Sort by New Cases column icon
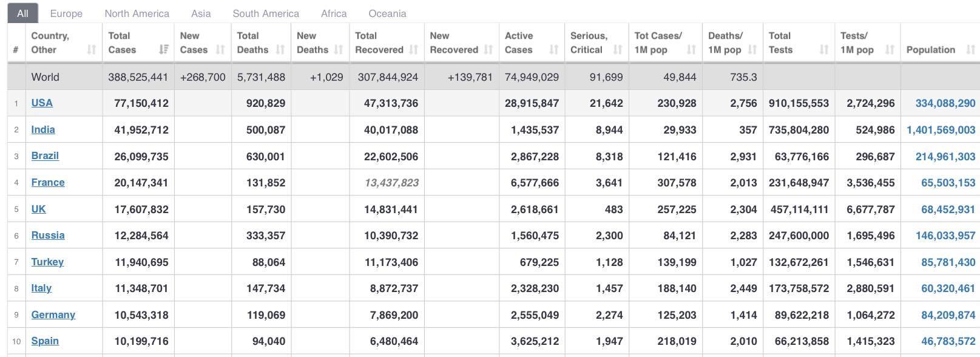This screenshot has height=357, width=980. pyautogui.click(x=220, y=50)
